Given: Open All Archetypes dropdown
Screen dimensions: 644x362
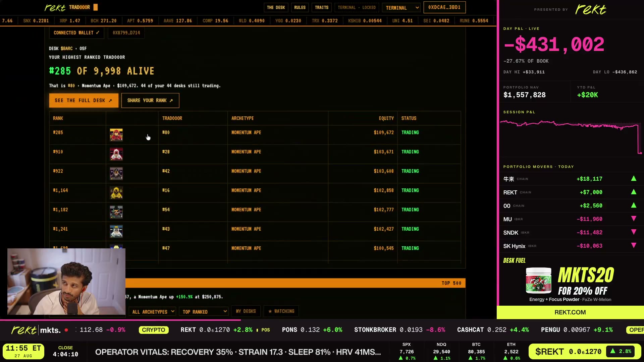Looking at the screenshot, I should [153, 312].
